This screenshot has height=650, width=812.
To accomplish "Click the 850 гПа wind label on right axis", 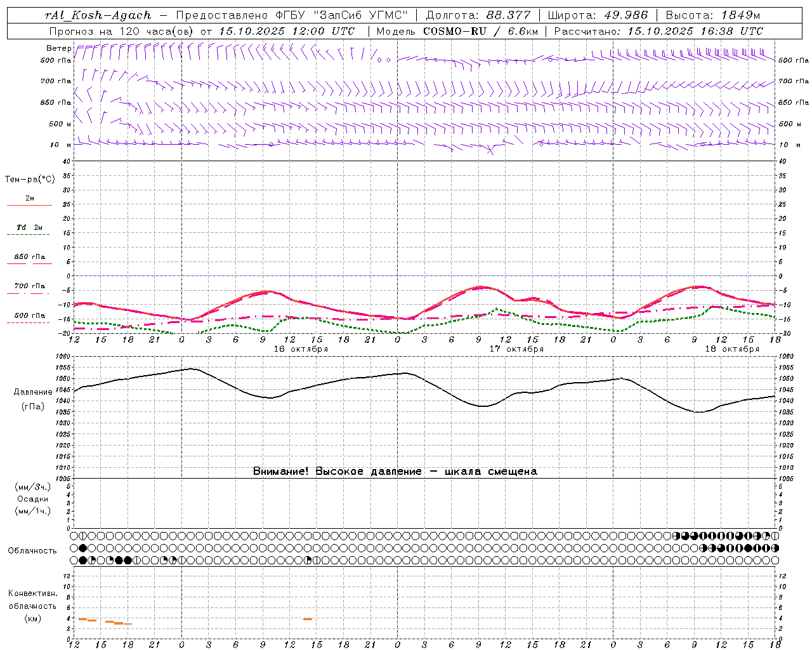I will click(x=794, y=102).
